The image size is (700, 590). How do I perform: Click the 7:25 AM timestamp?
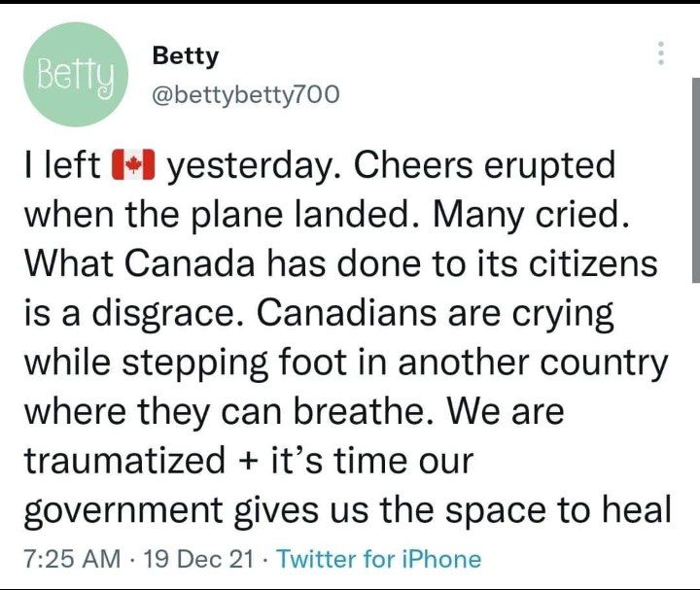click(x=72, y=559)
